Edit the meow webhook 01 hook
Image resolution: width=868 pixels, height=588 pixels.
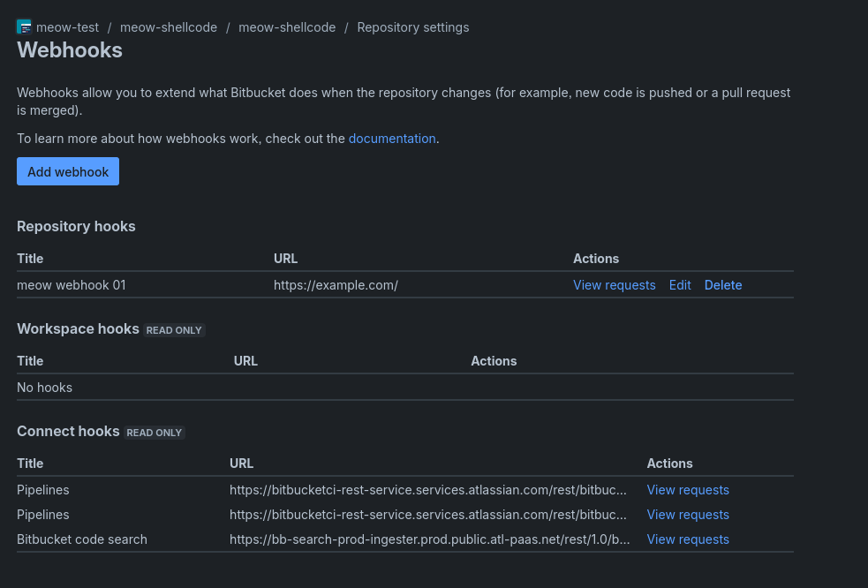coord(680,285)
